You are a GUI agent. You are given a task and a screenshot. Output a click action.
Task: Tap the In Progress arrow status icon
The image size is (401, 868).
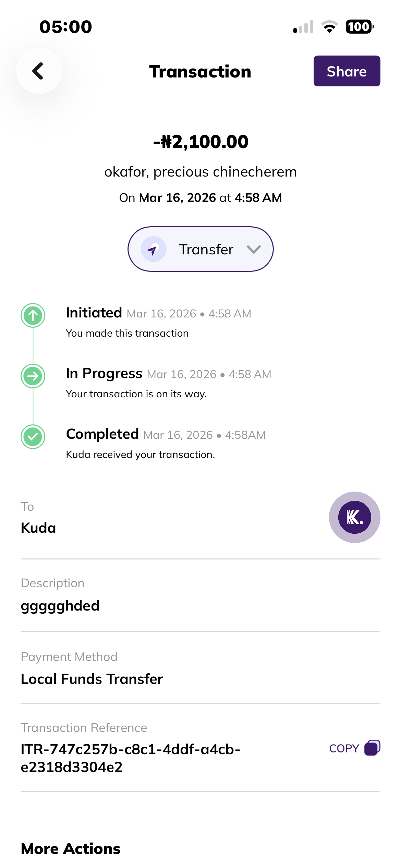tap(33, 376)
